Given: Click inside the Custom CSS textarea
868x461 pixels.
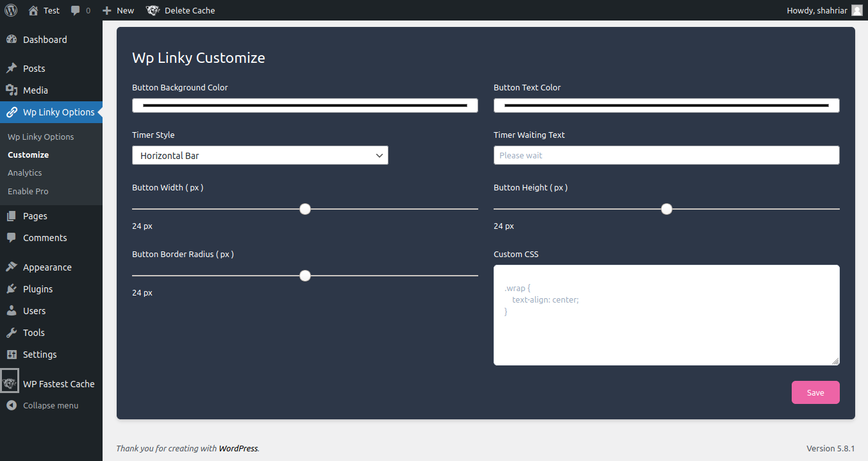Looking at the screenshot, I should tap(667, 315).
